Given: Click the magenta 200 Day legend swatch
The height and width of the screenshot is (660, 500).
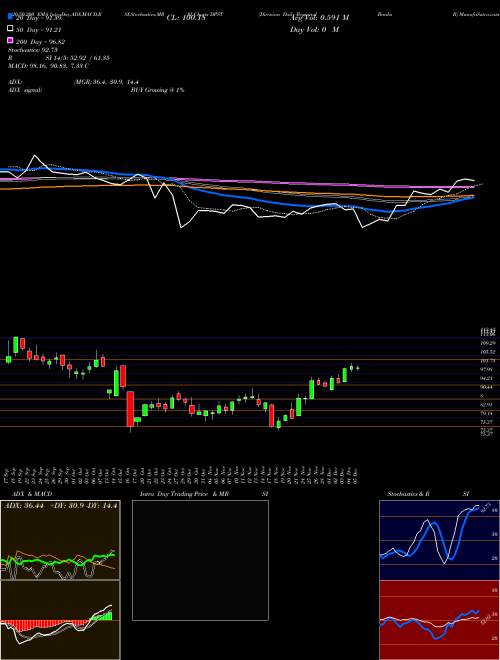Looking at the screenshot, I should 10,40.
